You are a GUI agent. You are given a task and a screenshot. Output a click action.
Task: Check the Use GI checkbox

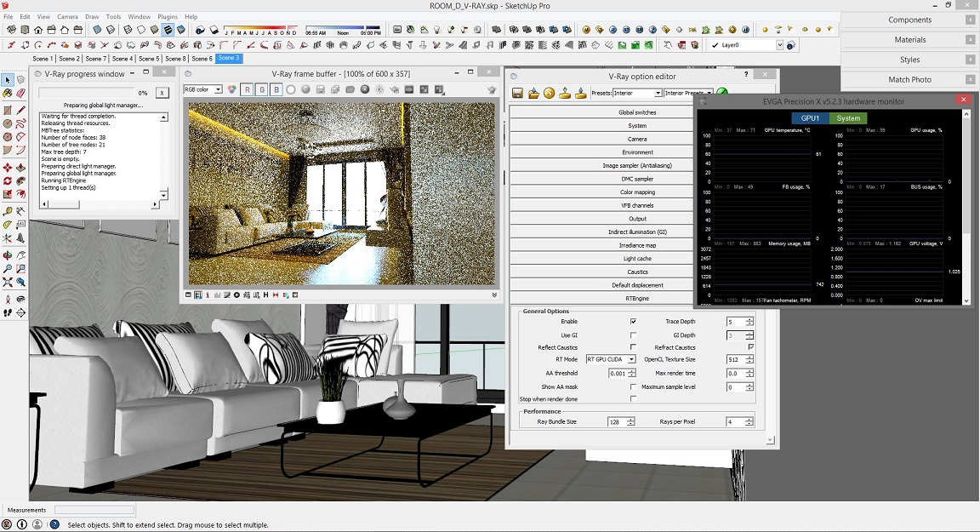[x=633, y=335]
